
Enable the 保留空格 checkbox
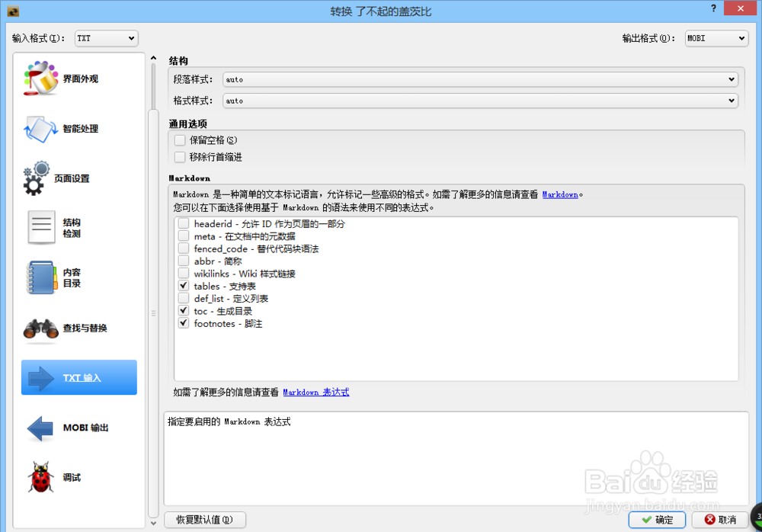click(180, 140)
